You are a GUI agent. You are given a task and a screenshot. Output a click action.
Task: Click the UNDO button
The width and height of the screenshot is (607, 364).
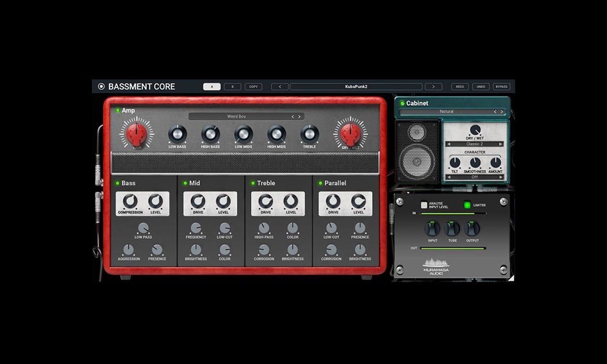481,87
